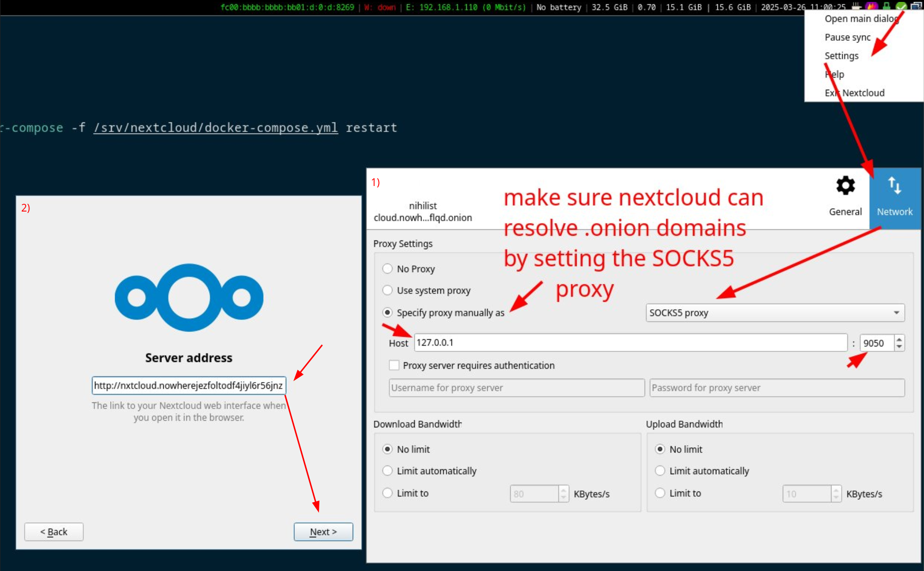
Task: Switch to the Network settings tab
Action: pos(895,198)
